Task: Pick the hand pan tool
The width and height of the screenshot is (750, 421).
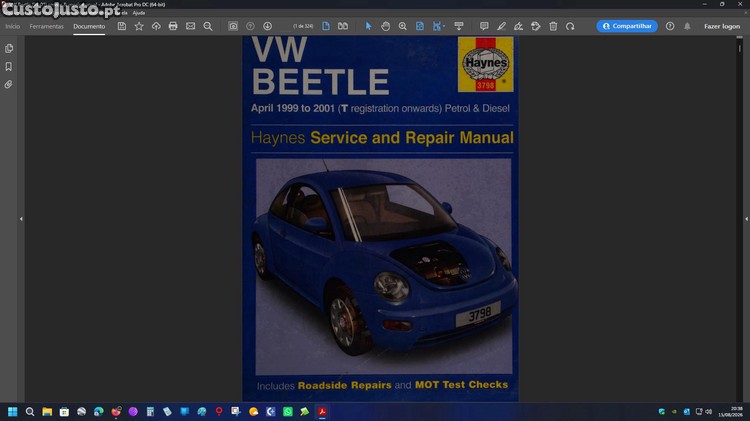Action: pyautogui.click(x=386, y=26)
